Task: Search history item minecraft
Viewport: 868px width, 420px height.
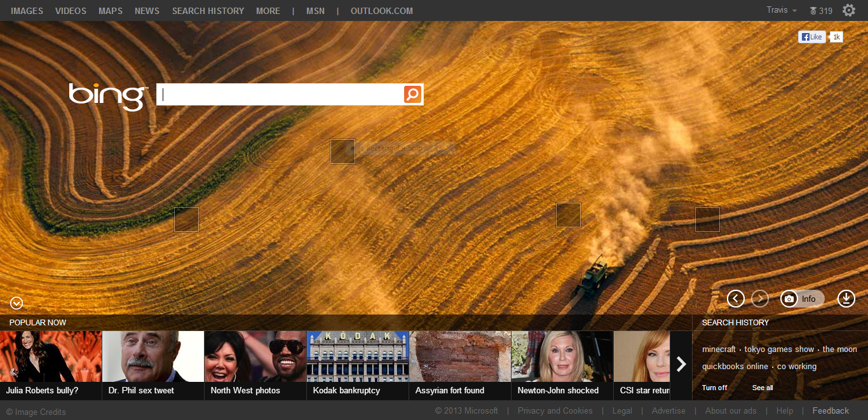Action: click(719, 349)
